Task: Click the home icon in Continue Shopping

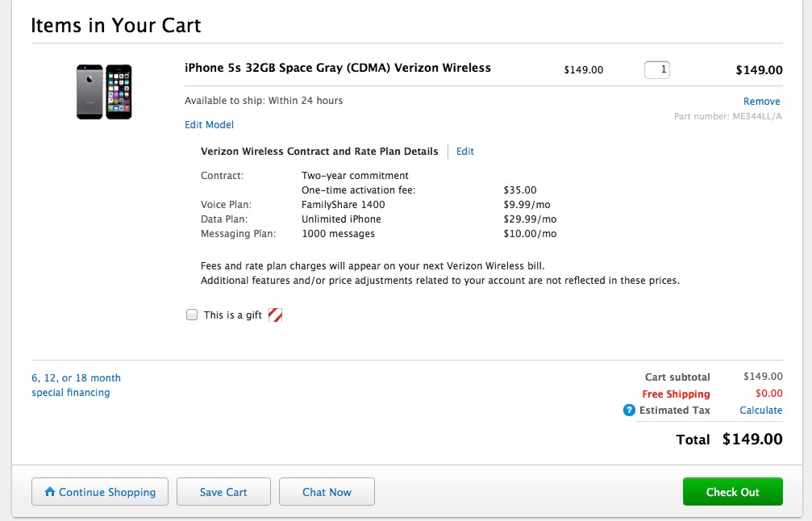Action: point(50,492)
